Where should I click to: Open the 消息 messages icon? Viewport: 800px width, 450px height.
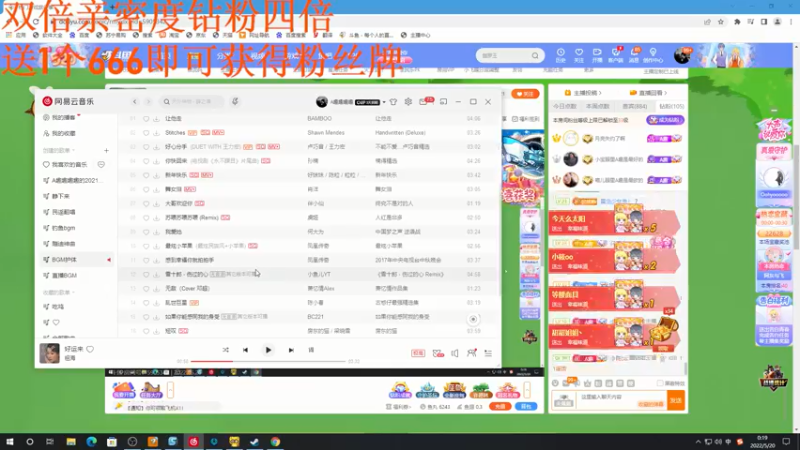[634, 55]
